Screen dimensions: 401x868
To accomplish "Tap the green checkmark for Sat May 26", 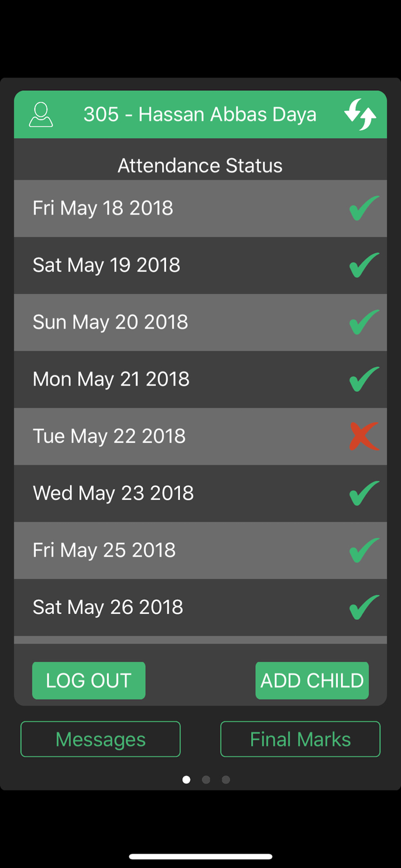I will coord(364,607).
